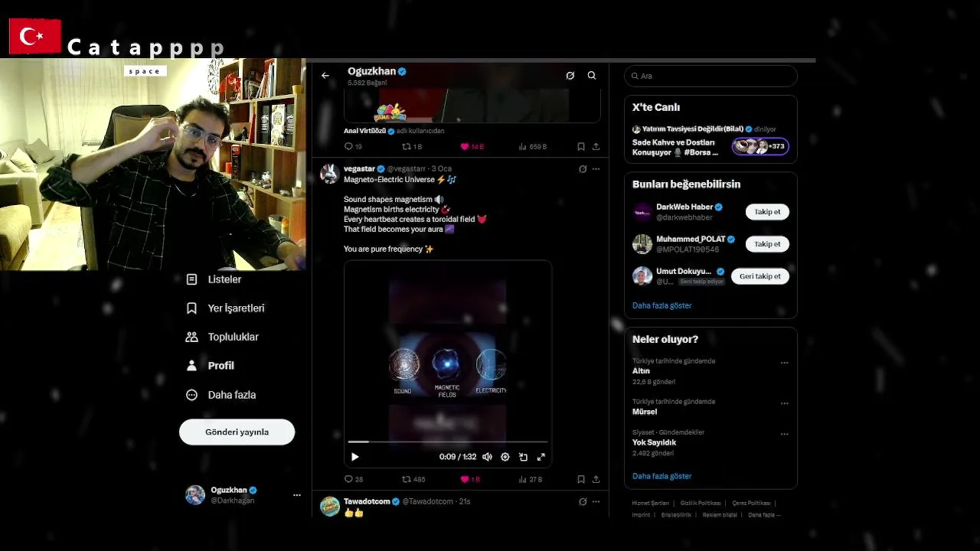980x551 pixels.
Task: Open the +373 listeners avatar pill
Action: [x=760, y=146]
